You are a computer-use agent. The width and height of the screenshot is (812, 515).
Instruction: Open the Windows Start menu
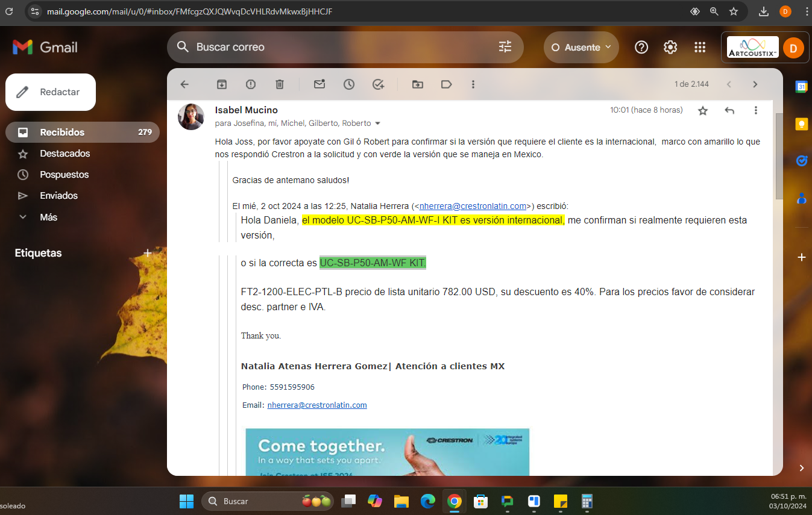[x=186, y=501]
